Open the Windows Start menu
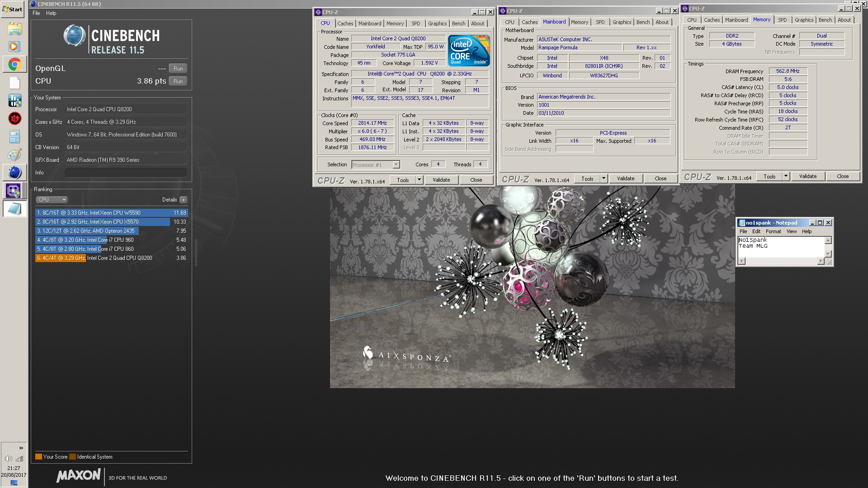The image size is (868, 488). click(x=13, y=9)
